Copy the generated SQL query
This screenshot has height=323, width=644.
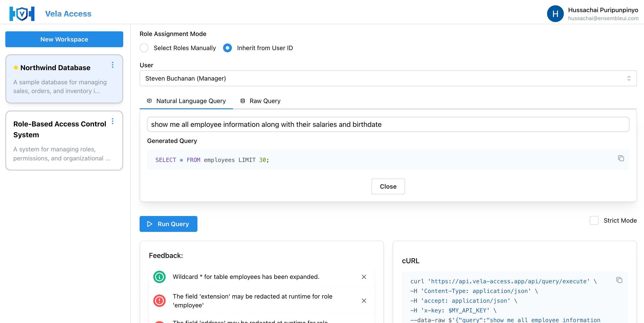[x=621, y=158]
